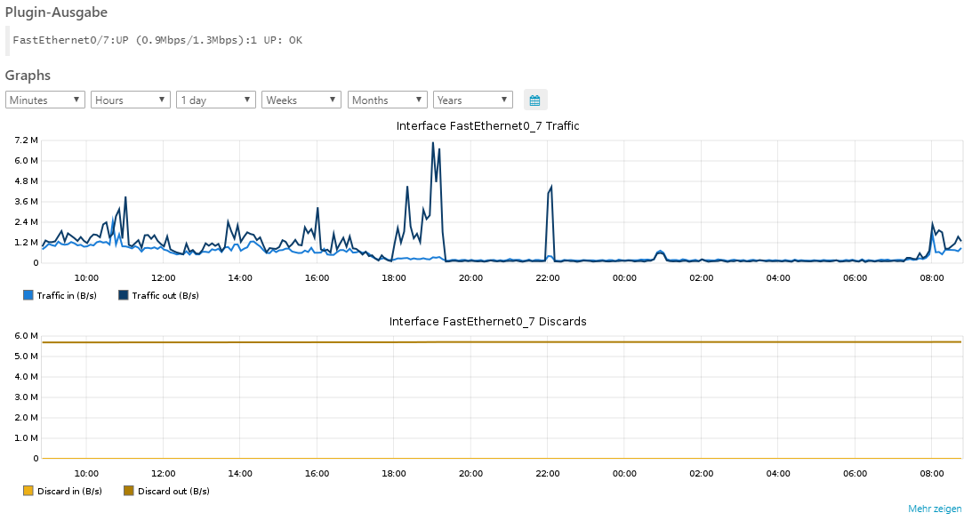Open the Months dropdown
This screenshot has height=521, width=980.
coord(387,99)
